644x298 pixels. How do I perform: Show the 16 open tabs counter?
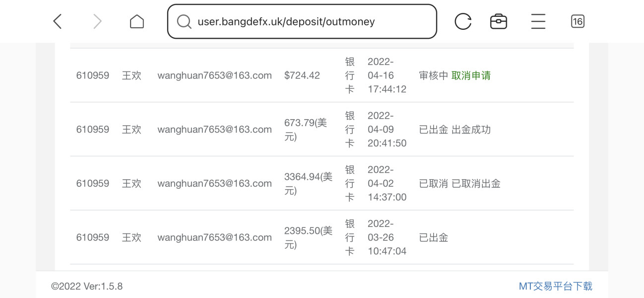pos(578,21)
